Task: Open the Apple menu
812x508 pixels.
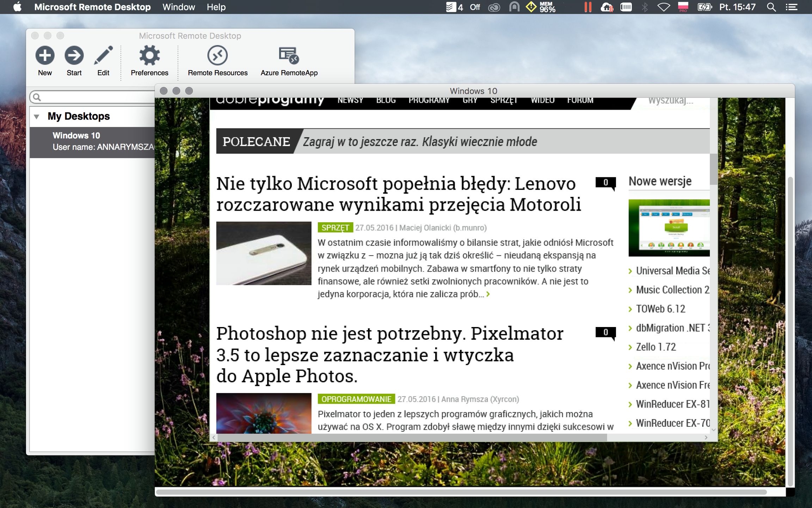Action: (x=17, y=7)
